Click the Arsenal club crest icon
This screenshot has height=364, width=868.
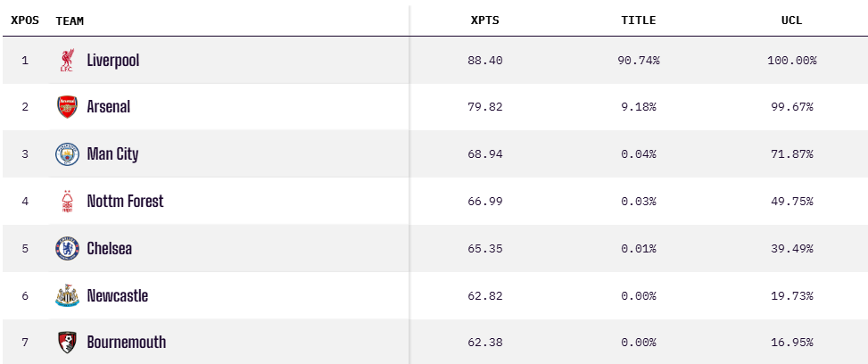[x=67, y=107]
